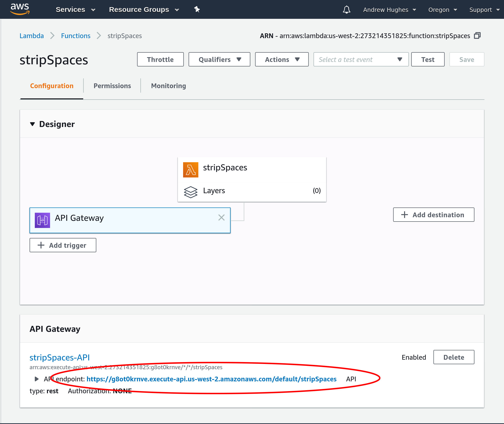The height and width of the screenshot is (424, 504).
Task: Click the bookmark/pin icon in top nav
Action: click(x=197, y=9)
